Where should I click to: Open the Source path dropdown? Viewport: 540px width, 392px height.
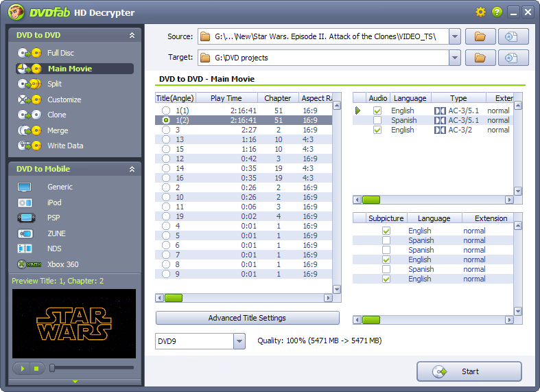tap(455, 36)
